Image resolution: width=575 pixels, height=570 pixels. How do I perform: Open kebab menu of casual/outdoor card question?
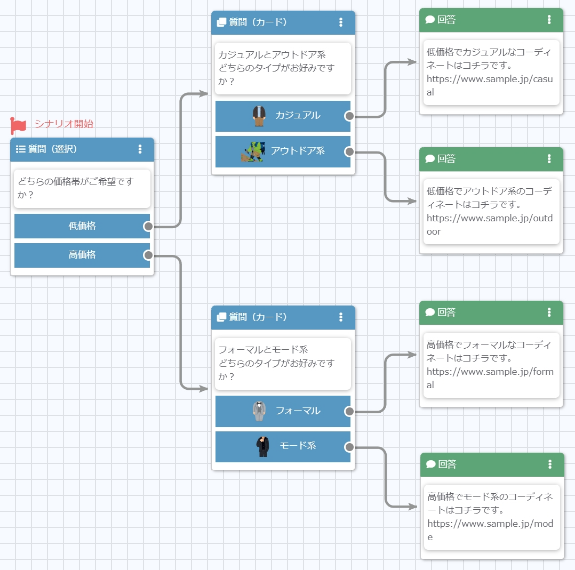[x=341, y=22]
